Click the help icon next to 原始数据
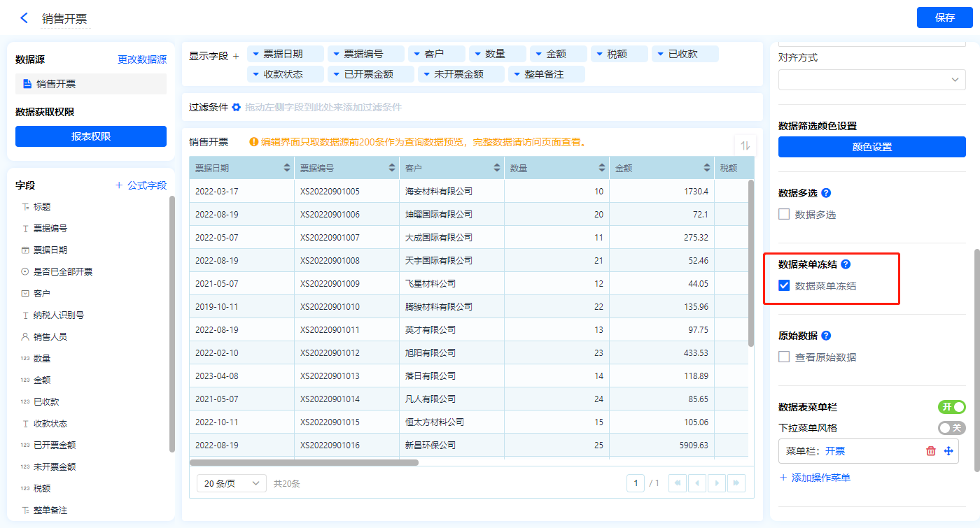The height and width of the screenshot is (528, 980). [826, 336]
